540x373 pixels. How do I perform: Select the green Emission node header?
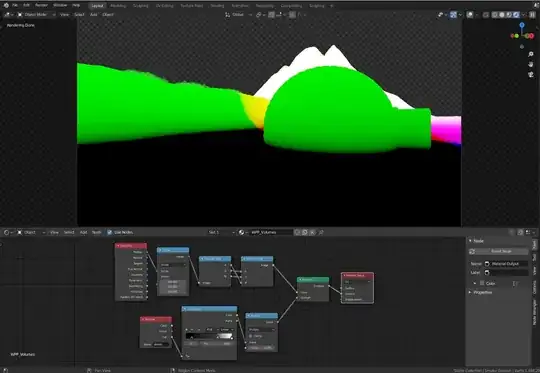[313, 280]
